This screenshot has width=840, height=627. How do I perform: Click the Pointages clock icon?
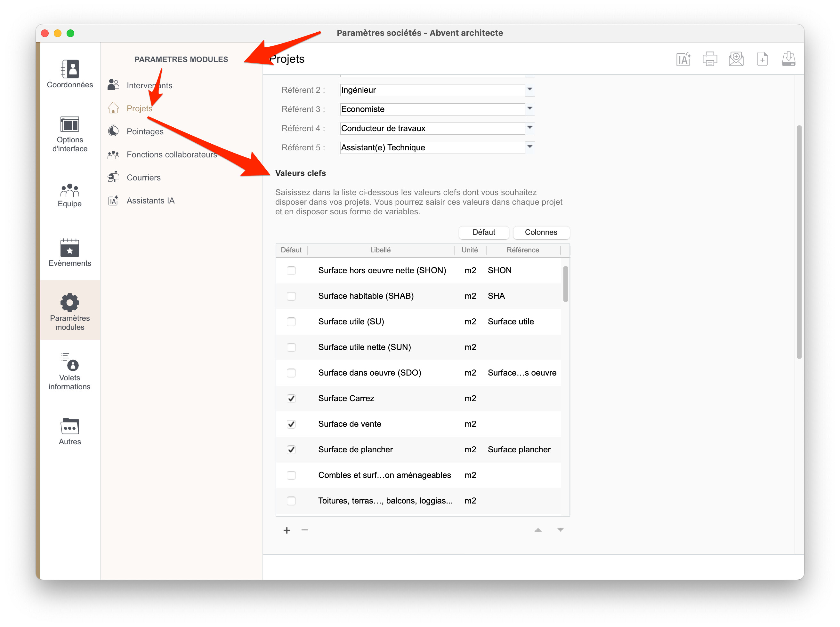(x=113, y=131)
